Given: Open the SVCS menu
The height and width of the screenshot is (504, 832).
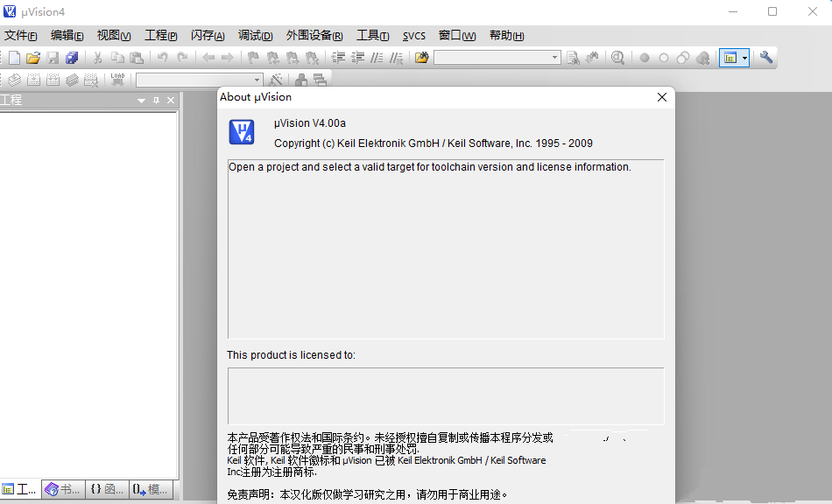Looking at the screenshot, I should 414,36.
